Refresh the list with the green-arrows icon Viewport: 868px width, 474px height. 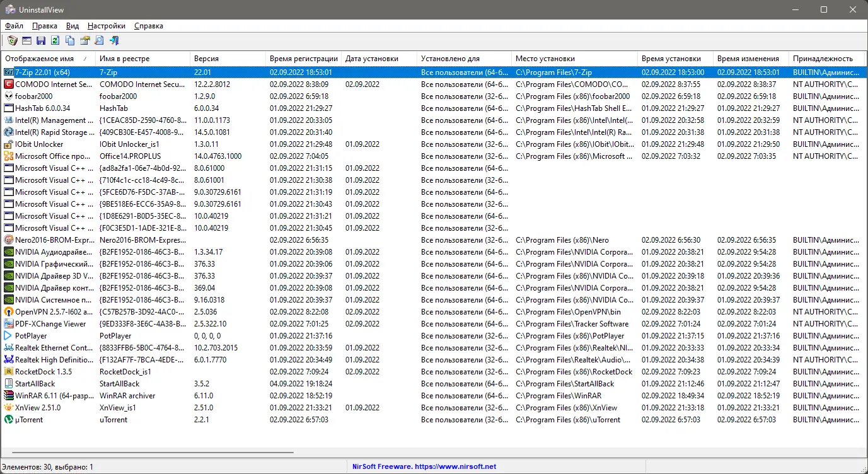tap(55, 41)
